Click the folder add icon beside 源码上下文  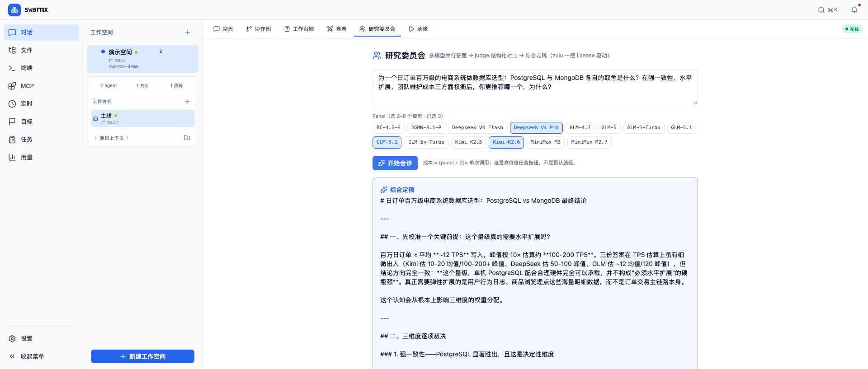tap(187, 138)
